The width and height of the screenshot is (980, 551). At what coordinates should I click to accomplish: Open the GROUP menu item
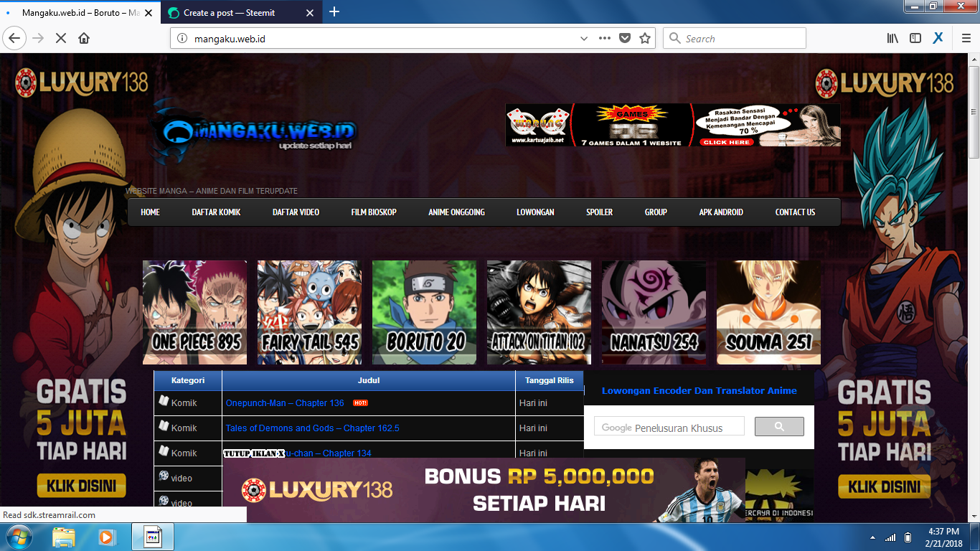[x=656, y=212]
